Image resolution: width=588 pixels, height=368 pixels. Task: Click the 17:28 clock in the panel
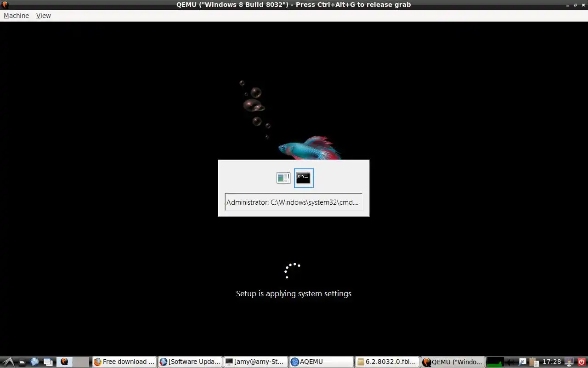[x=552, y=362]
